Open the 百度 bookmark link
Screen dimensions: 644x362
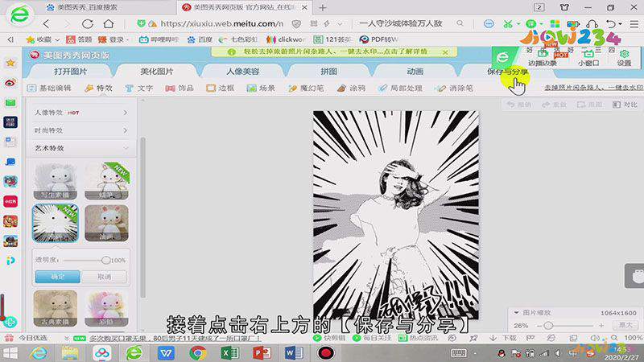point(200,39)
